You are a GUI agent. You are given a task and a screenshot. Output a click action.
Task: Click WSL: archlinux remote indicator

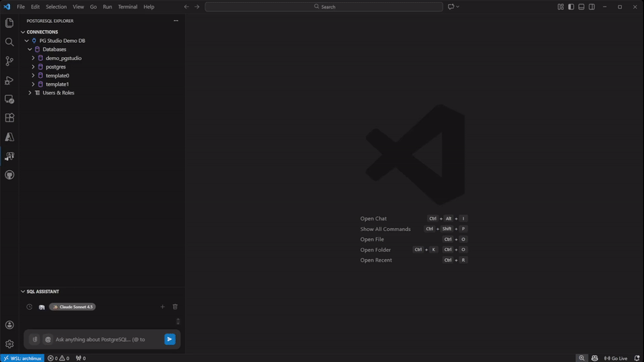click(22, 358)
